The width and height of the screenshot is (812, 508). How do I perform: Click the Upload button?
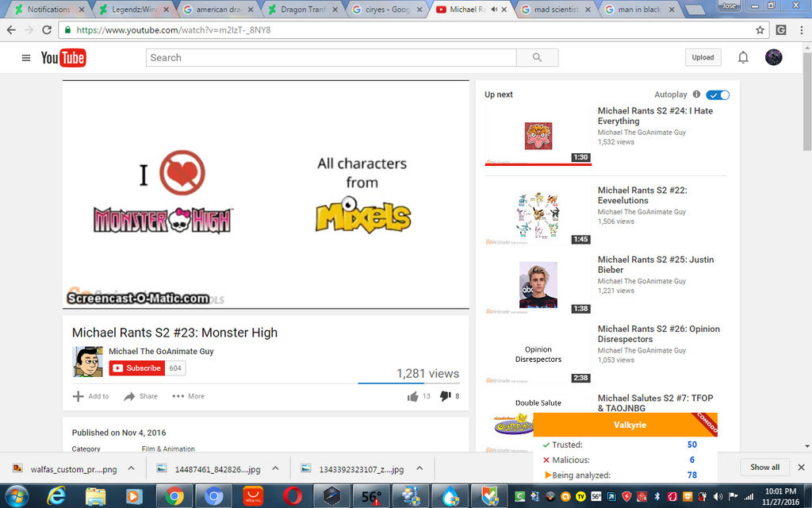[703, 57]
